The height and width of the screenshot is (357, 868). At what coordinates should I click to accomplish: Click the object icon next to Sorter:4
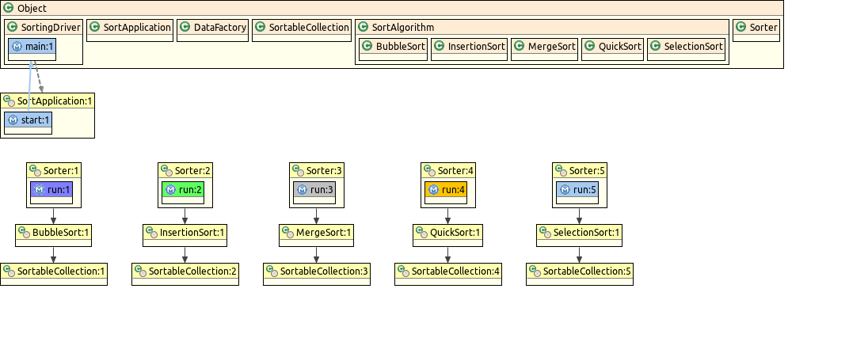click(x=429, y=170)
